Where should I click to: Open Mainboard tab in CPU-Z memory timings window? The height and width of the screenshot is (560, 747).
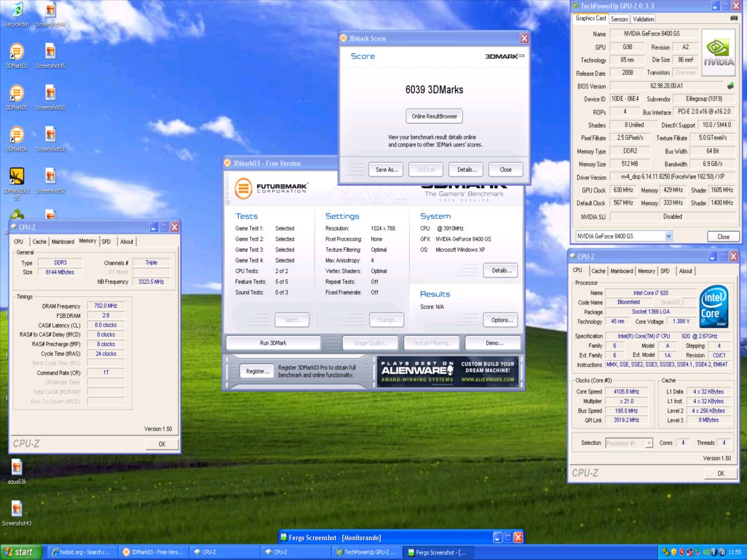[62, 242]
